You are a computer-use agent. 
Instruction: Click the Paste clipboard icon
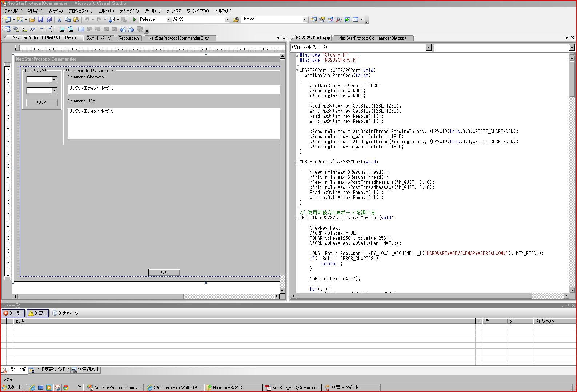(x=76, y=20)
